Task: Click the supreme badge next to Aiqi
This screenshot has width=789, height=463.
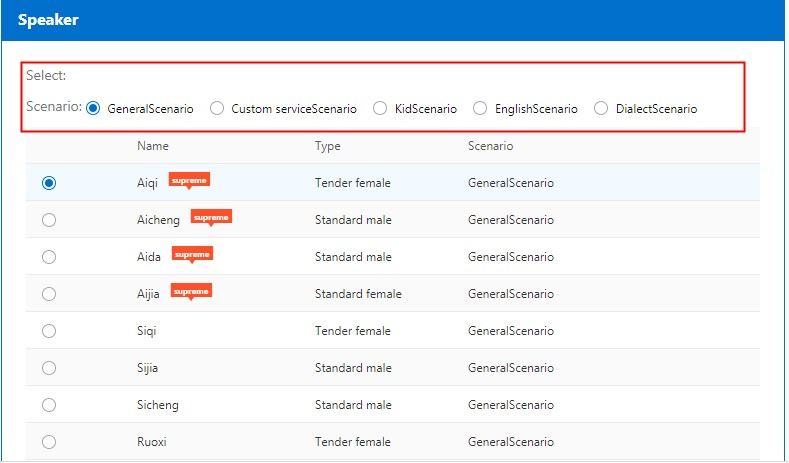Action: tap(189, 181)
